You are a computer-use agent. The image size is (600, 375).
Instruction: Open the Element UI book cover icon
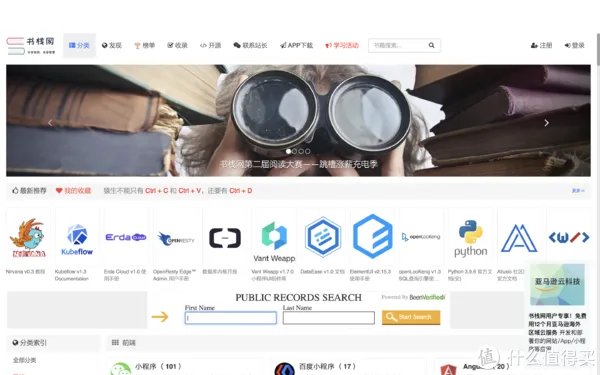coord(373,236)
